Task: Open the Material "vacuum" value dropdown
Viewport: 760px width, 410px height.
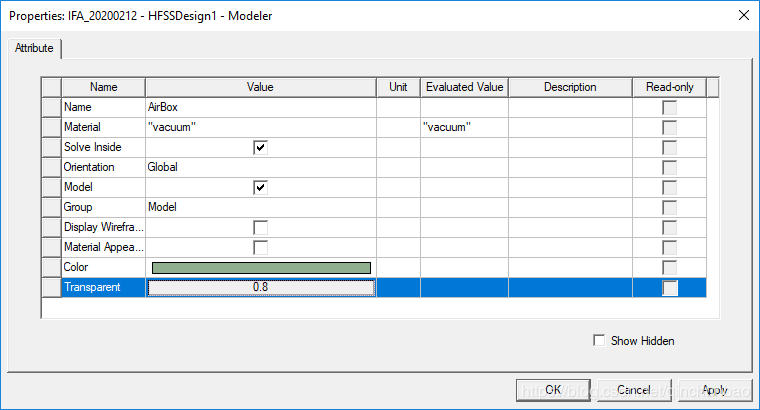Action: 261,127
